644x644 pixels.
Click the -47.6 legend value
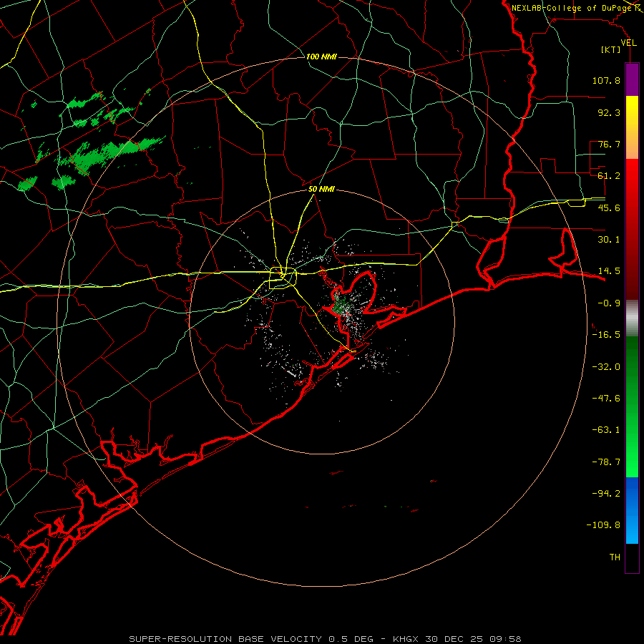pyautogui.click(x=606, y=399)
